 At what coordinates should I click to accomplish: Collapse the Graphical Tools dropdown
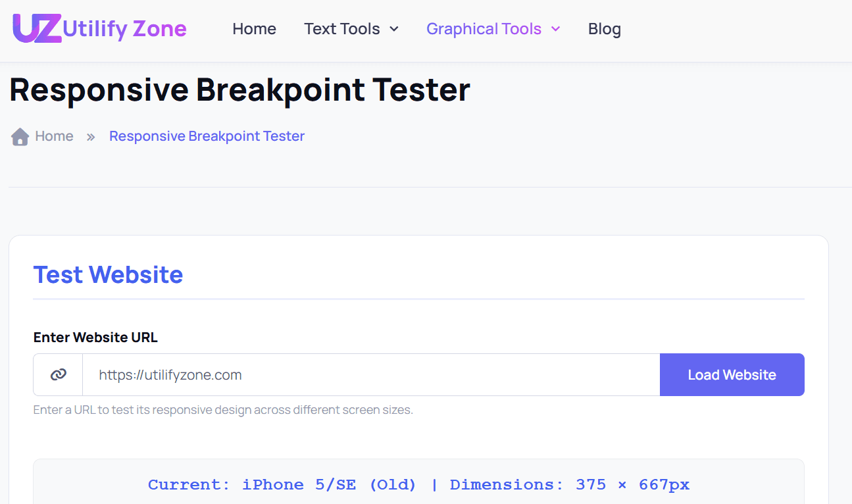coord(484,29)
